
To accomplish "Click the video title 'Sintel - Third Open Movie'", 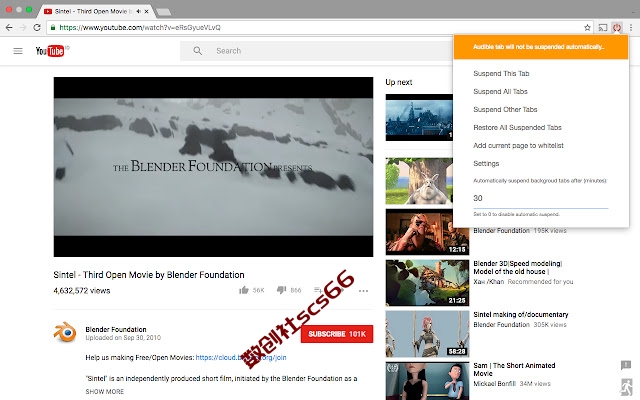I will tap(149, 275).
